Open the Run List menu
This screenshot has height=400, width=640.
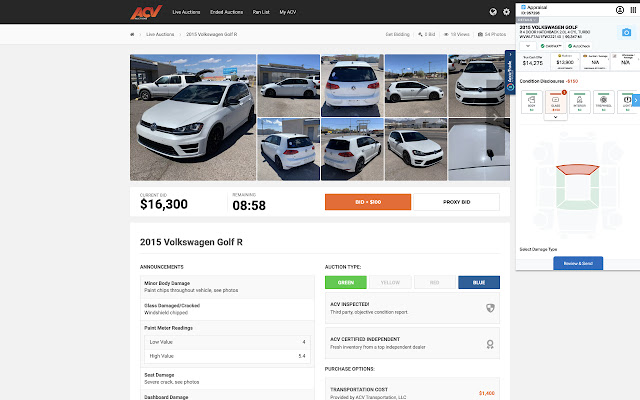(261, 12)
